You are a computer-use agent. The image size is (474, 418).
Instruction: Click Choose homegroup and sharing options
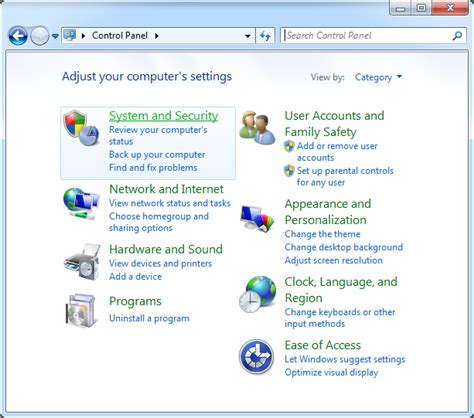pyautogui.click(x=159, y=222)
